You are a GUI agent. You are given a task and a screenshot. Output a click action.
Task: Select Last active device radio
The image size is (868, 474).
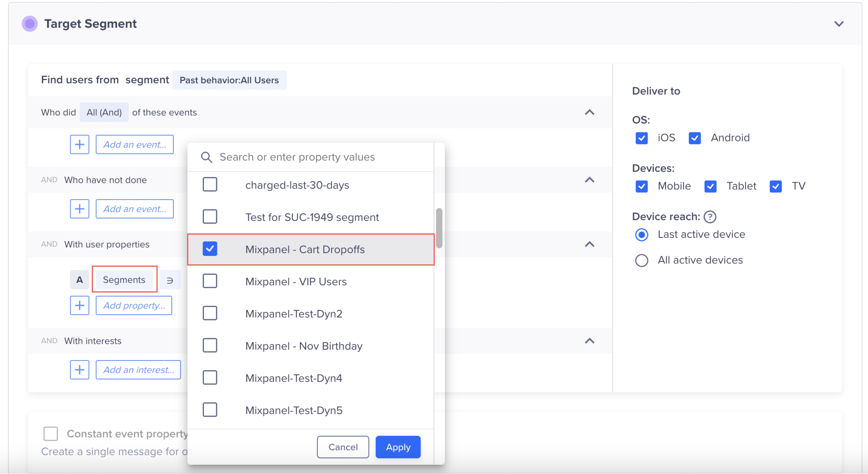[x=642, y=235]
